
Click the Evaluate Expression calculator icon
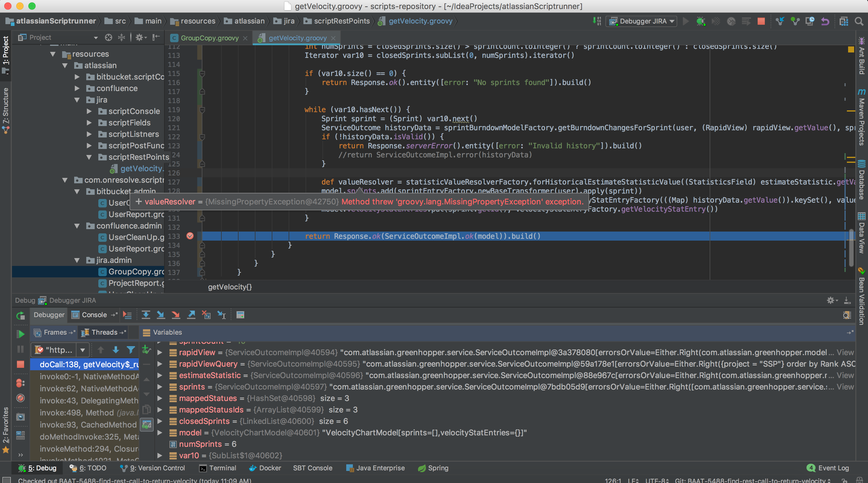(240, 315)
